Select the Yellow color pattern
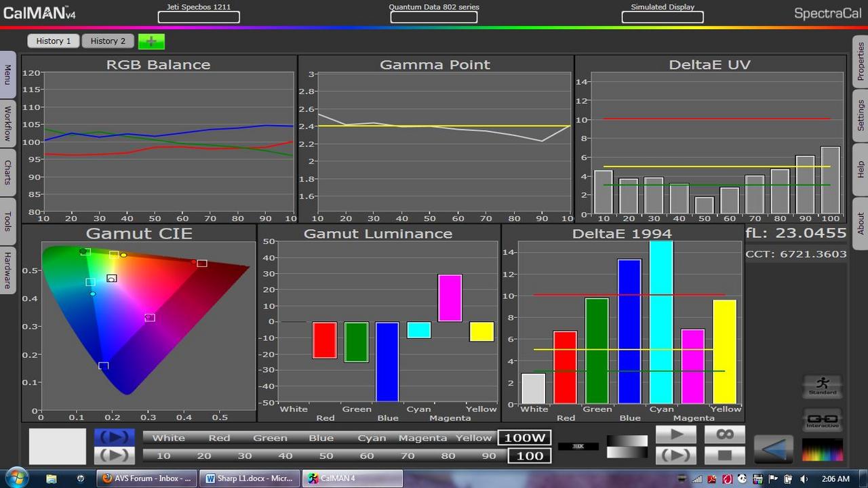The width and height of the screenshot is (868, 488). [473, 438]
